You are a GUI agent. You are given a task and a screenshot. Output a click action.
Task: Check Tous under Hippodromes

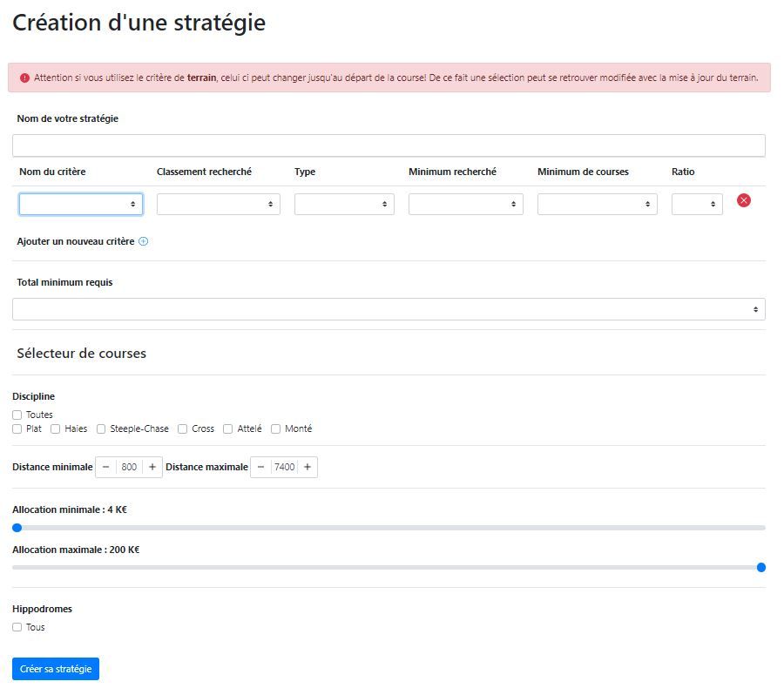click(17, 628)
